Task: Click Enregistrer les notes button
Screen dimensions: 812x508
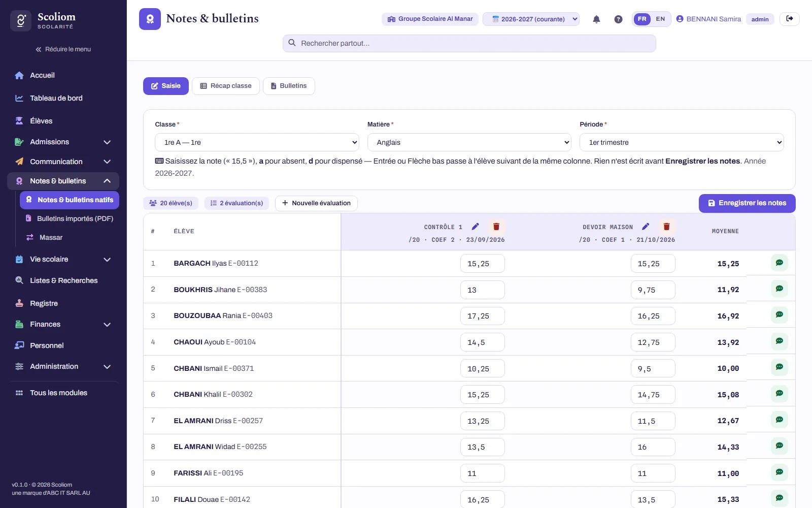Action: (747, 203)
